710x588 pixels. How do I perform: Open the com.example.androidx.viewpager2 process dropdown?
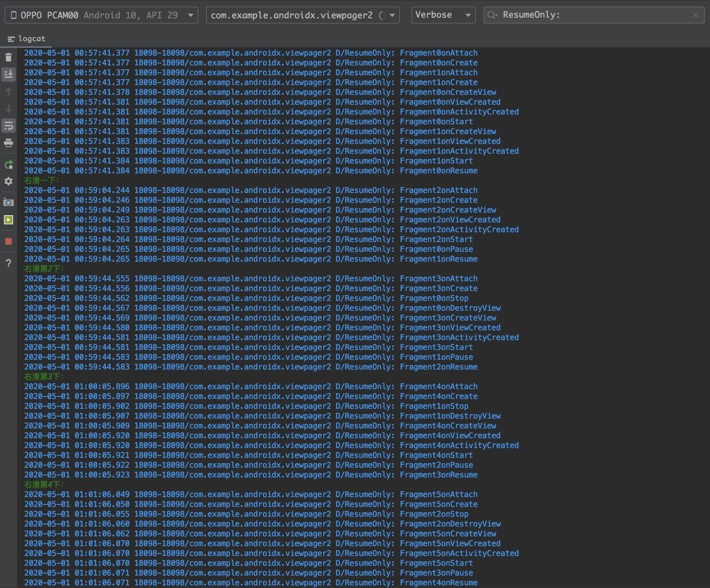click(302, 15)
